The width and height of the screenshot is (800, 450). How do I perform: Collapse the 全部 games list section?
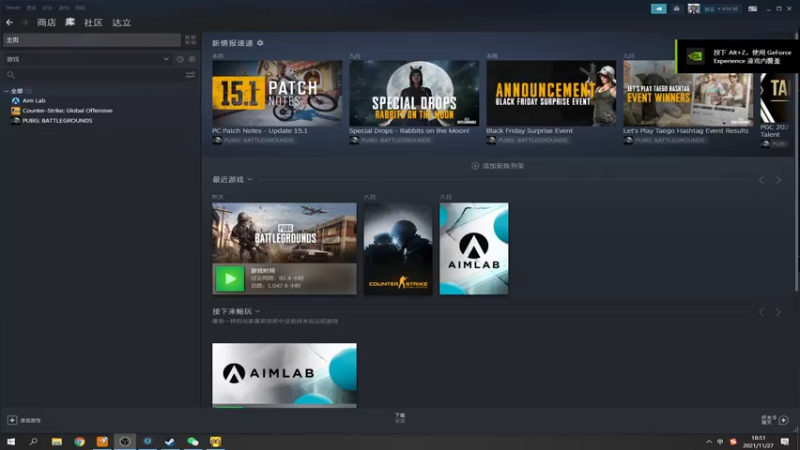pos(6,91)
